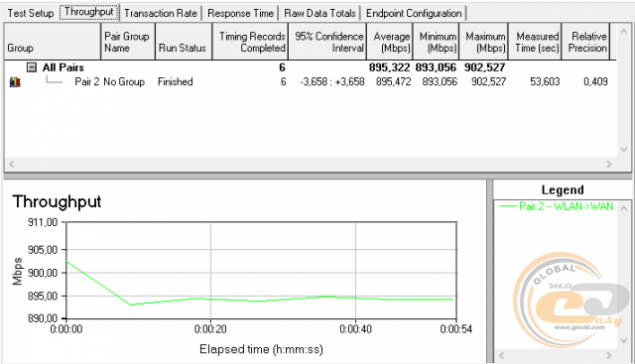This screenshot has height=364, width=635.
Task: Click the table's scroll down arrow
Action: point(624,149)
